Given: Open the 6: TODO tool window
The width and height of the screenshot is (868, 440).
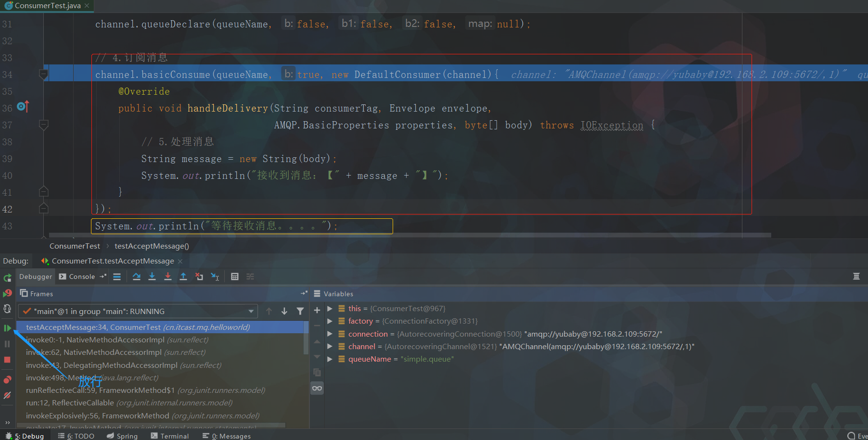Looking at the screenshot, I should coord(76,436).
